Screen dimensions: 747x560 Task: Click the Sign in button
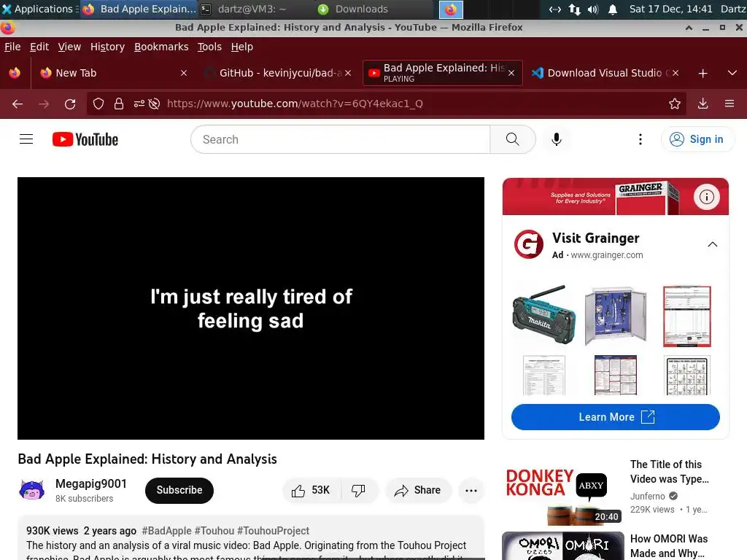pyautogui.click(x=697, y=139)
